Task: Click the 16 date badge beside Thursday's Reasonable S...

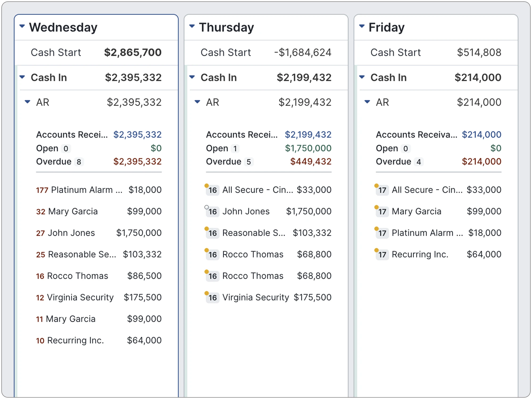Action: click(x=213, y=233)
